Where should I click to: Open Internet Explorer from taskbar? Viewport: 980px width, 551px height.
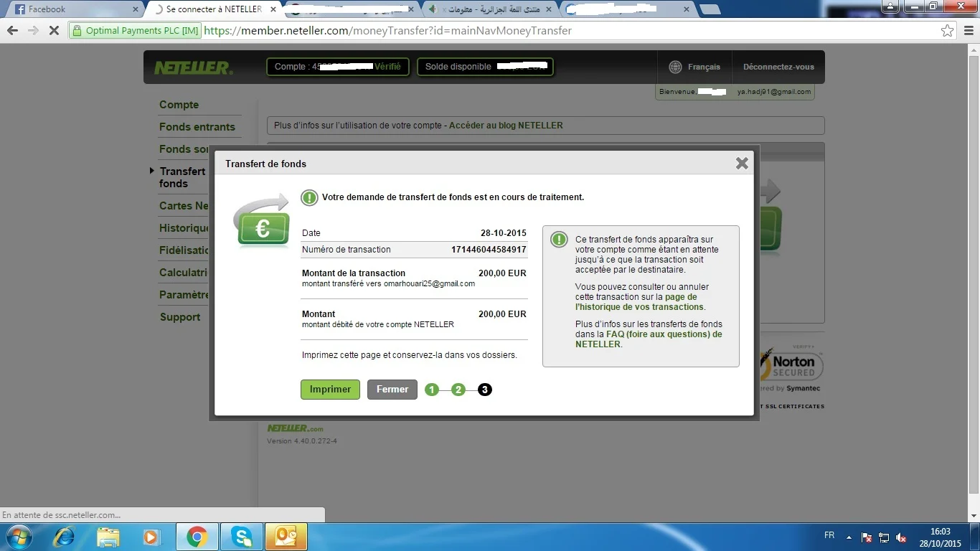65,537
